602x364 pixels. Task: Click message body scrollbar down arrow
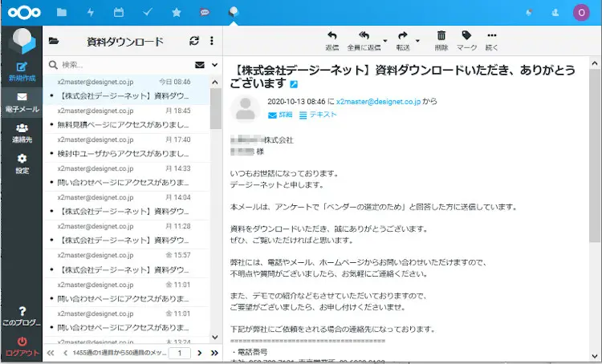click(x=595, y=356)
